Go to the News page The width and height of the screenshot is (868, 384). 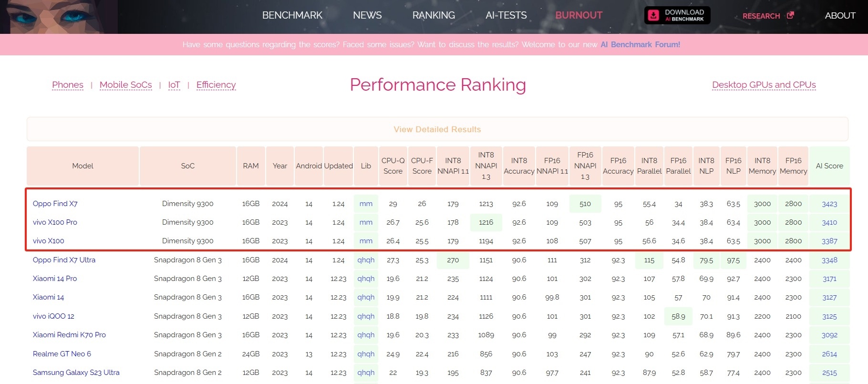click(367, 15)
